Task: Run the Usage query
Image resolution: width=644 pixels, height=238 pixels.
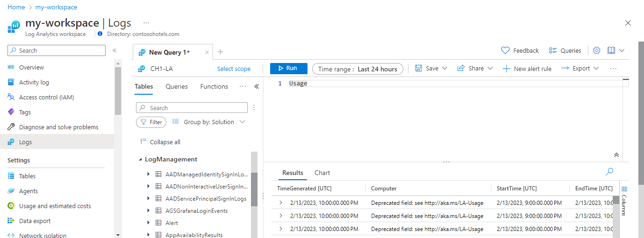Action: 288,68
